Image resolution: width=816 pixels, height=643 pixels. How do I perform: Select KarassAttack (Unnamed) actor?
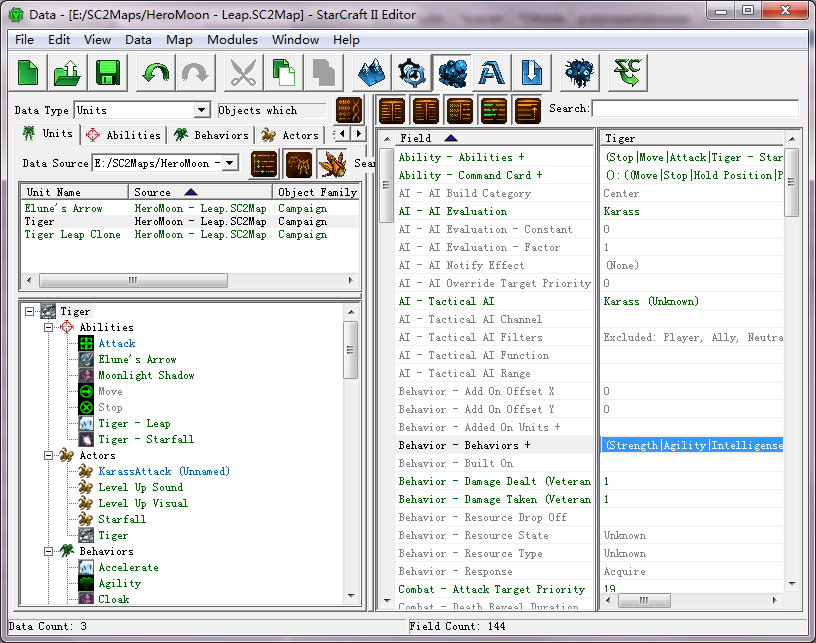164,471
